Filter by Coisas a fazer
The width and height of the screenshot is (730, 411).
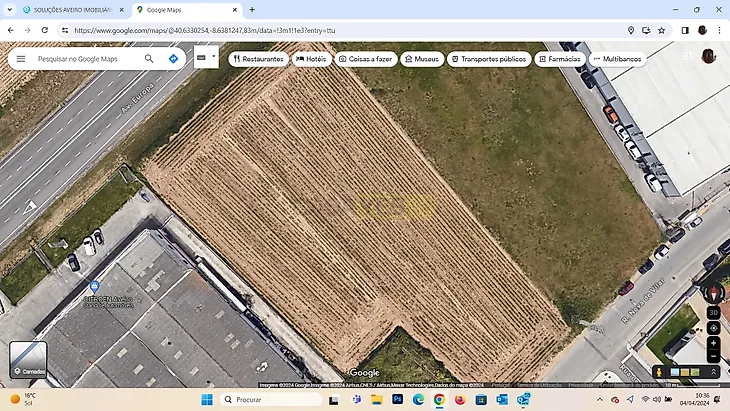click(366, 59)
